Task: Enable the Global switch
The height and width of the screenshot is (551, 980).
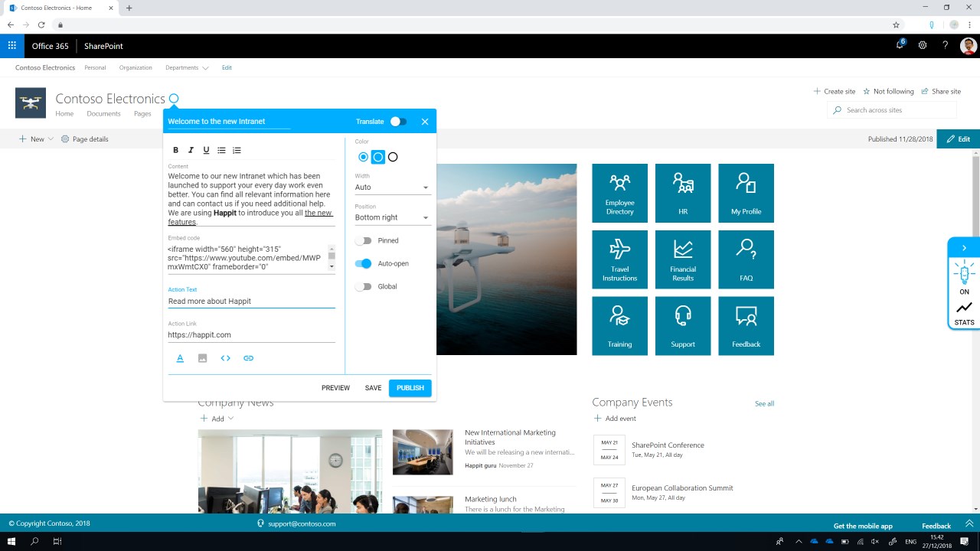Action: coord(364,286)
